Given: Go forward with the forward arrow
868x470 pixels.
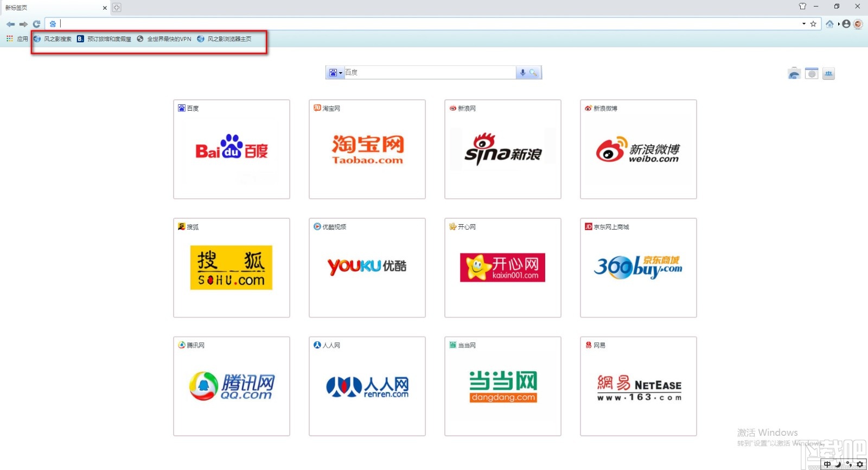Looking at the screenshot, I should pyautogui.click(x=23, y=24).
